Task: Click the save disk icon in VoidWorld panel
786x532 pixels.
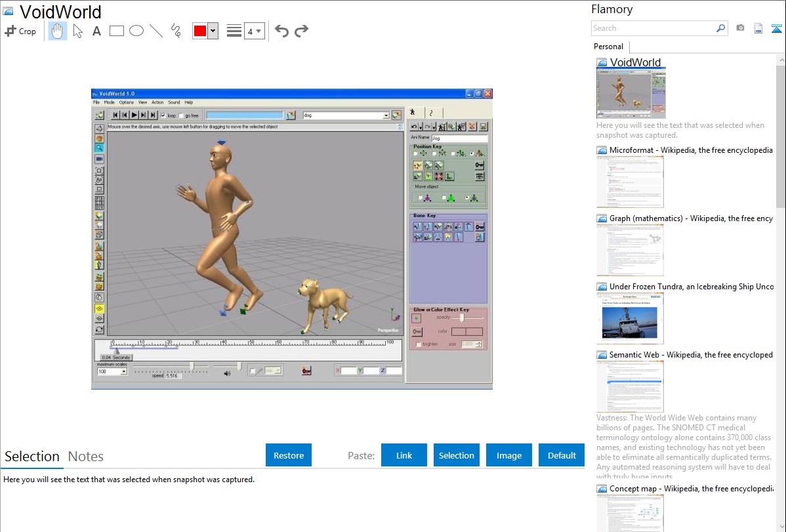Action: pos(484,127)
